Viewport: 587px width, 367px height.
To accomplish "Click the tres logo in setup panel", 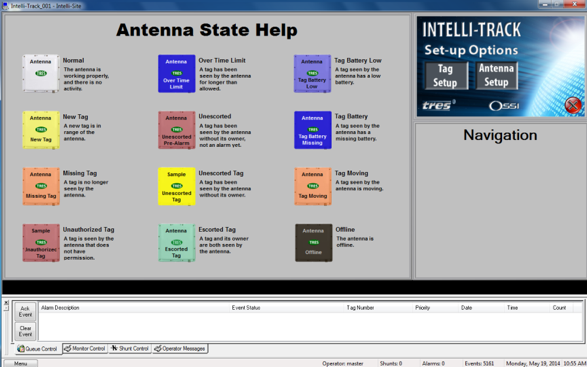I will [x=439, y=105].
